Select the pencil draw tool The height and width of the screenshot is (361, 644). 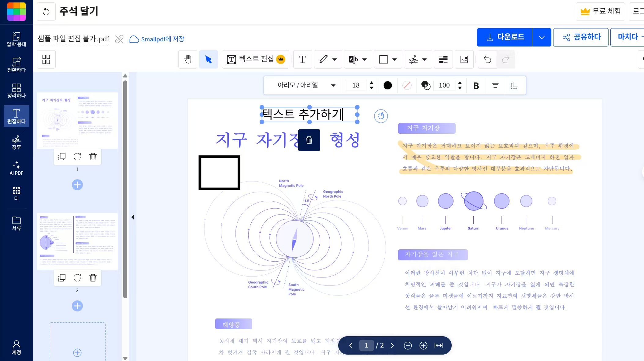[324, 59]
